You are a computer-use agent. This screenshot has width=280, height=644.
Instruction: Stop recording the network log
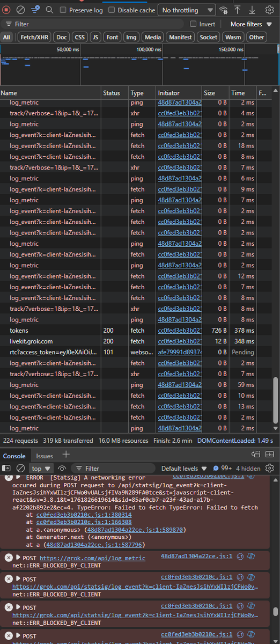pos(7,10)
